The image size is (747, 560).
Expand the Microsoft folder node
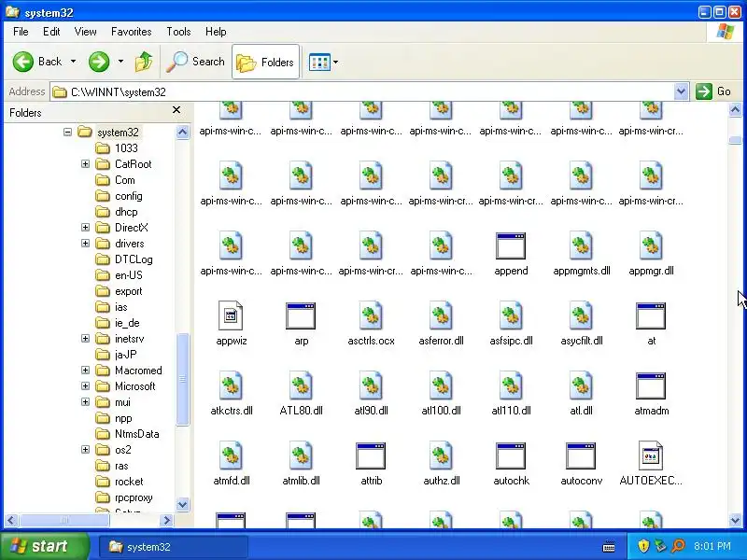click(85, 386)
